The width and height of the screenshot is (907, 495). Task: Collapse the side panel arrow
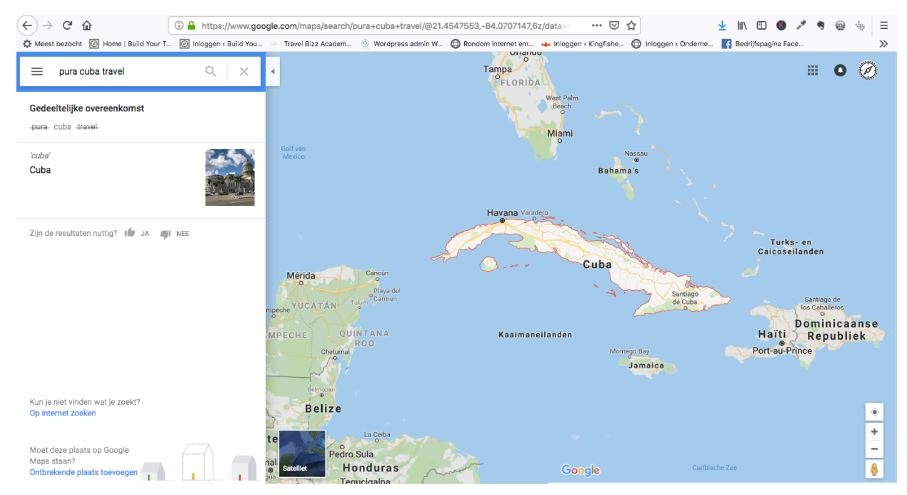[x=273, y=72]
